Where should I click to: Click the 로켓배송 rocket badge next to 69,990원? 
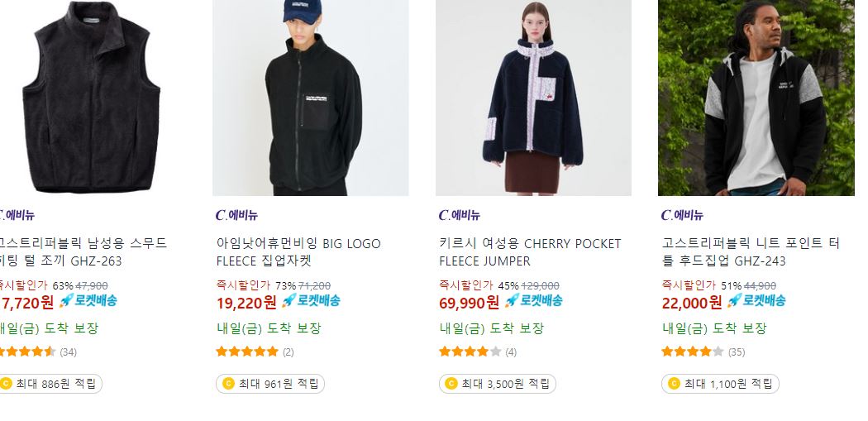533,301
